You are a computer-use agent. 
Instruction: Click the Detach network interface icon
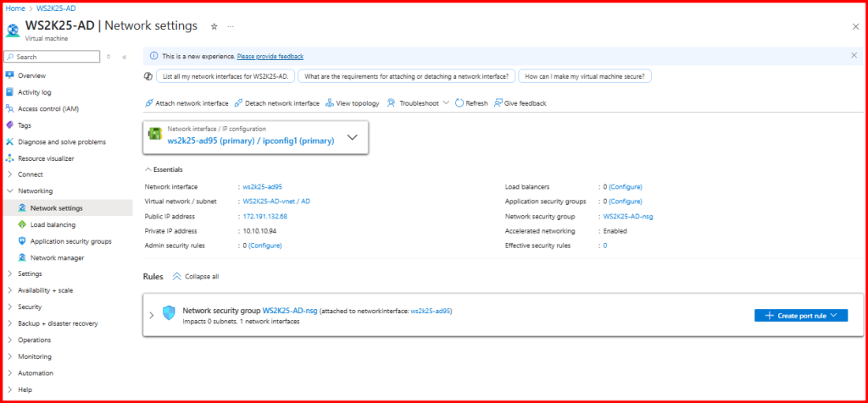239,103
